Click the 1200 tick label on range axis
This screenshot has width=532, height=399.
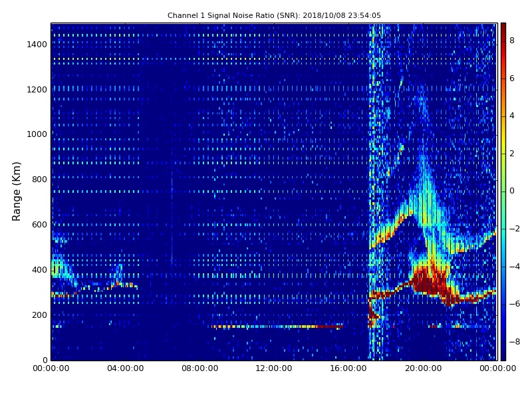click(x=37, y=90)
